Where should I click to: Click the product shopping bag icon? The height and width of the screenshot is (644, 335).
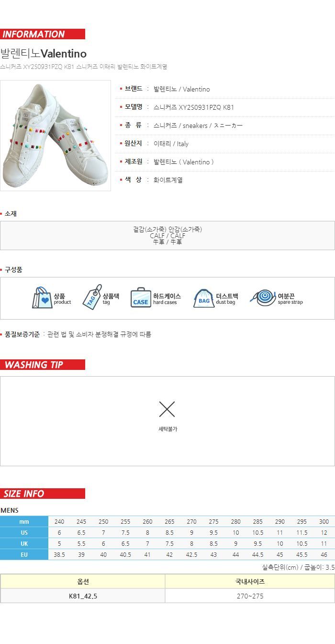(x=42, y=298)
